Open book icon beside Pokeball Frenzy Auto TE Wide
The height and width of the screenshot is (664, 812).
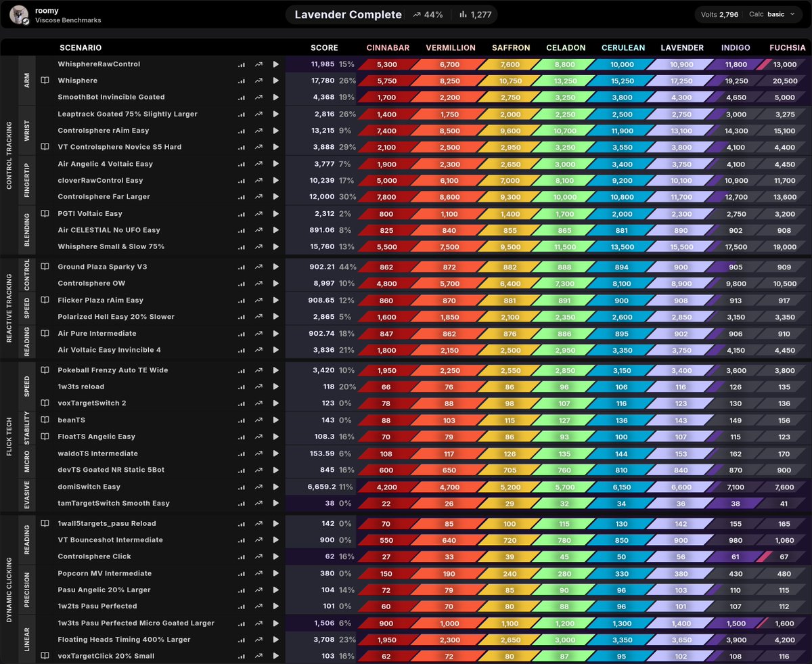(45, 370)
